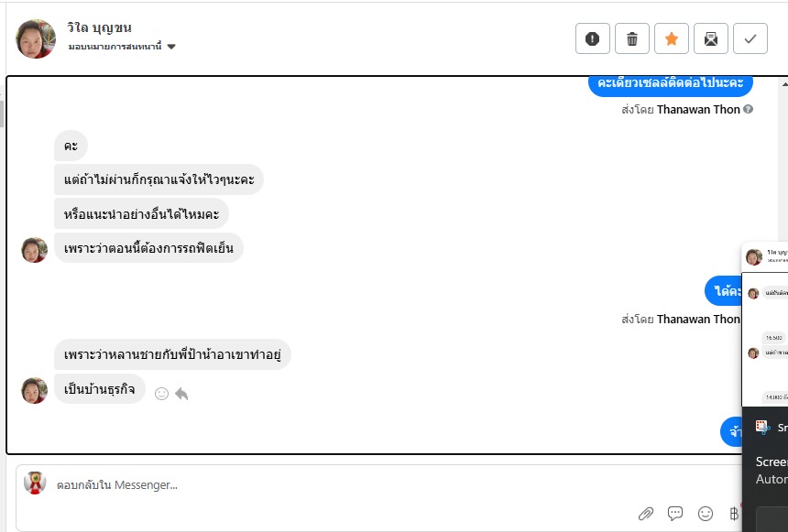Click the chat scrollbar up arrow
The width and height of the screenshot is (788, 532).
(782, 84)
